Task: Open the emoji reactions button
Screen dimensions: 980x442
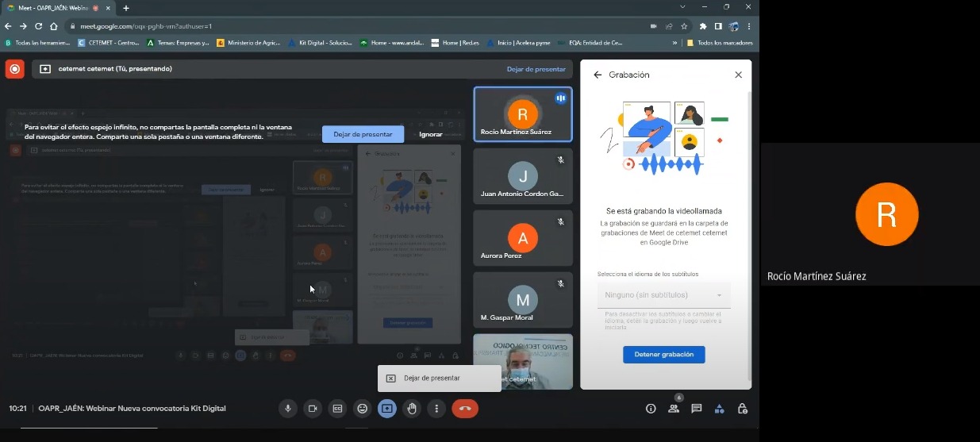Action: pyautogui.click(x=363, y=409)
